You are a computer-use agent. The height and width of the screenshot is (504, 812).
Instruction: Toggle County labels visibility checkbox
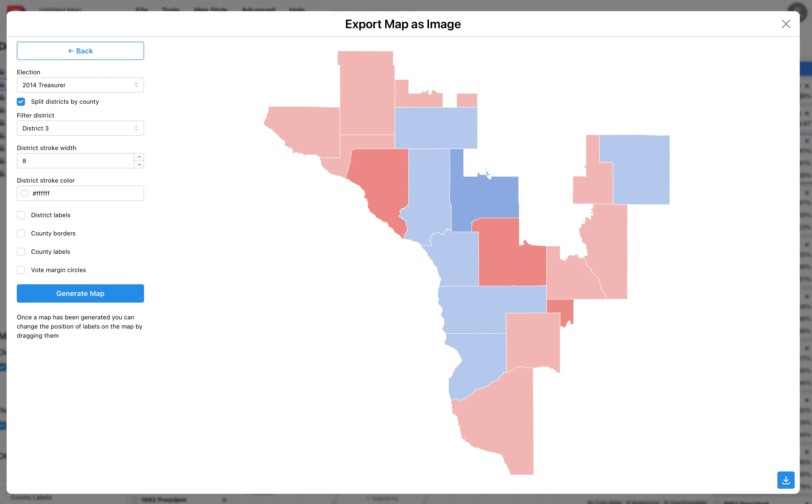coord(21,252)
